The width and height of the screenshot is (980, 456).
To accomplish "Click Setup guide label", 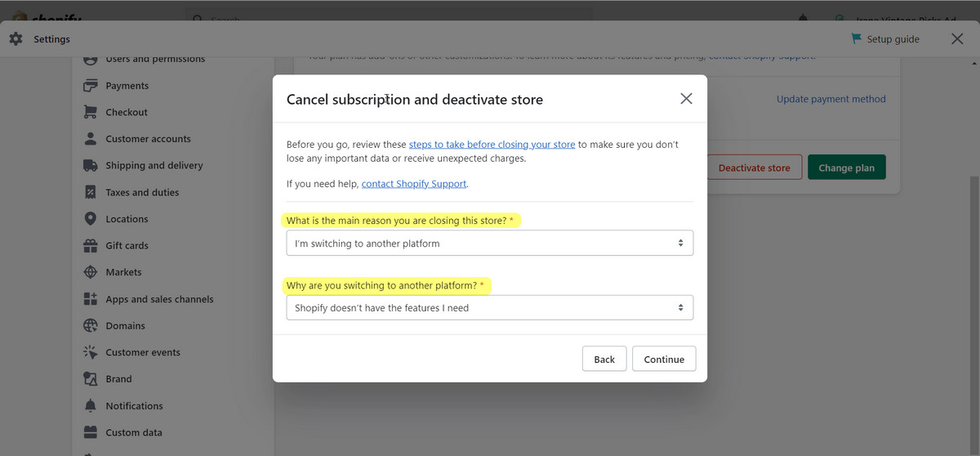I will coord(893,39).
